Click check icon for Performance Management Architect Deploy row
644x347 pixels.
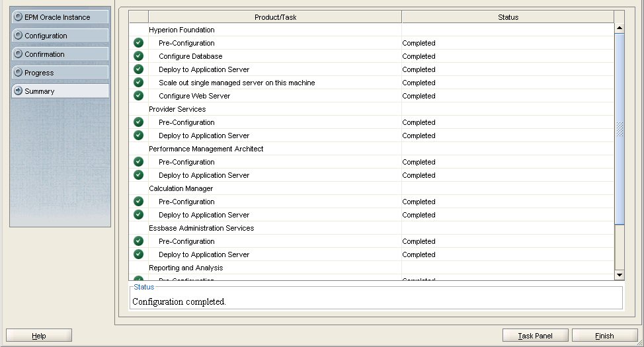[x=138, y=175]
